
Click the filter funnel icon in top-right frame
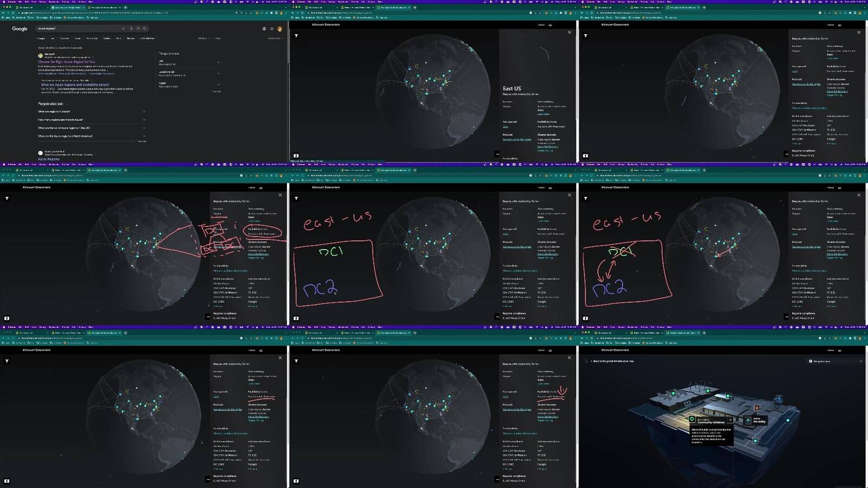[x=585, y=36]
